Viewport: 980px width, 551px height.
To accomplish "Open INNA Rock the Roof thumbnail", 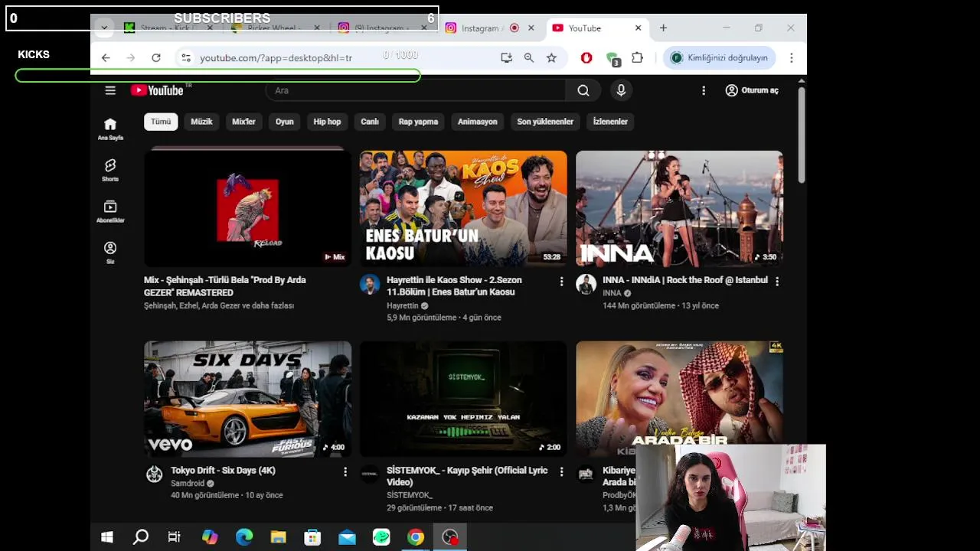I will [679, 208].
